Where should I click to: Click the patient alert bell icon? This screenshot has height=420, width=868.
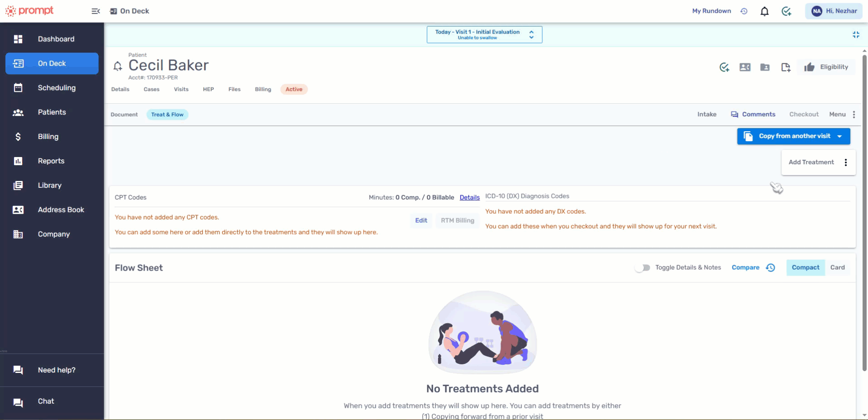click(118, 66)
